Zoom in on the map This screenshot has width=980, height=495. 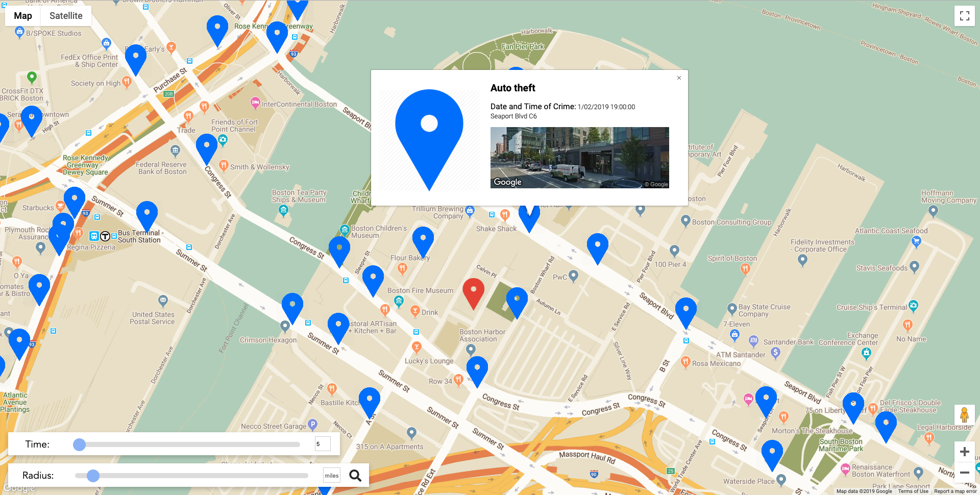tap(964, 452)
